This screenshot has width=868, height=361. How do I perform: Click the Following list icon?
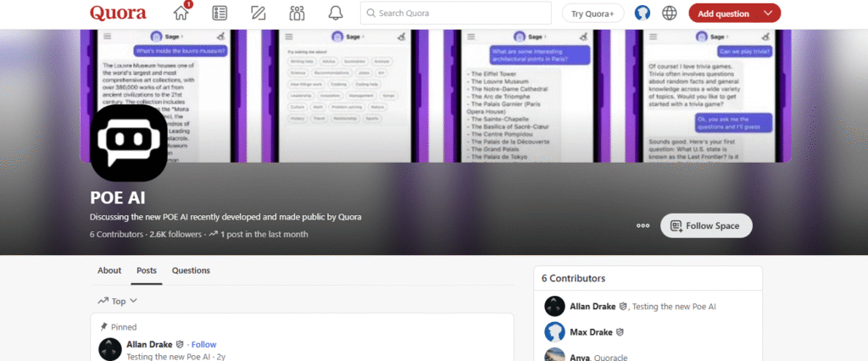click(220, 14)
